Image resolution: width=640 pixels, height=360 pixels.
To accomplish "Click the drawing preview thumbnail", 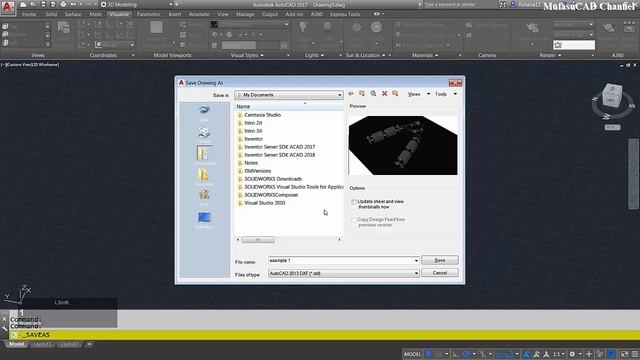I will (x=403, y=145).
